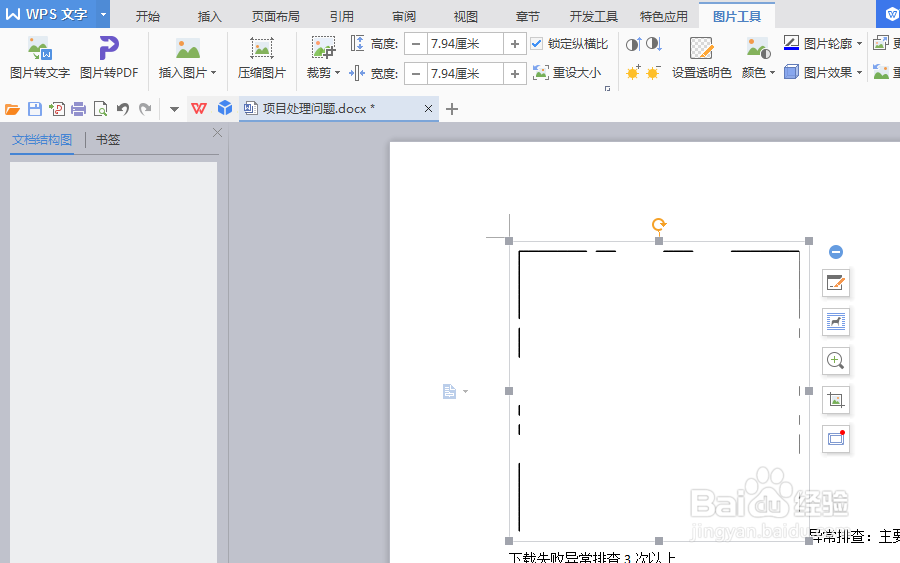Switch to the 页面布局 tab
Image resolution: width=900 pixels, height=563 pixels.
tap(276, 16)
